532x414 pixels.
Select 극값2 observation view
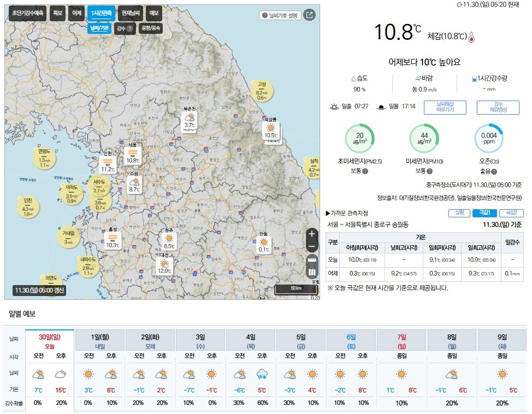(x=511, y=213)
